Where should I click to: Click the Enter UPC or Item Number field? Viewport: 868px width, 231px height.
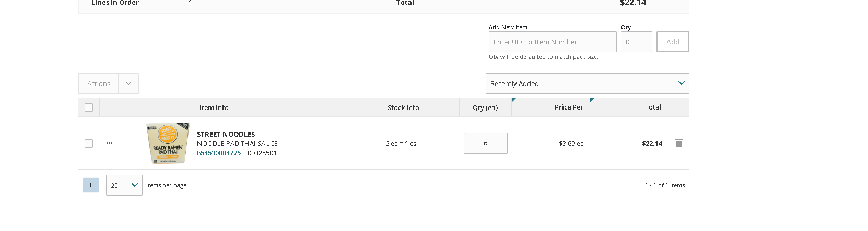[x=553, y=42]
